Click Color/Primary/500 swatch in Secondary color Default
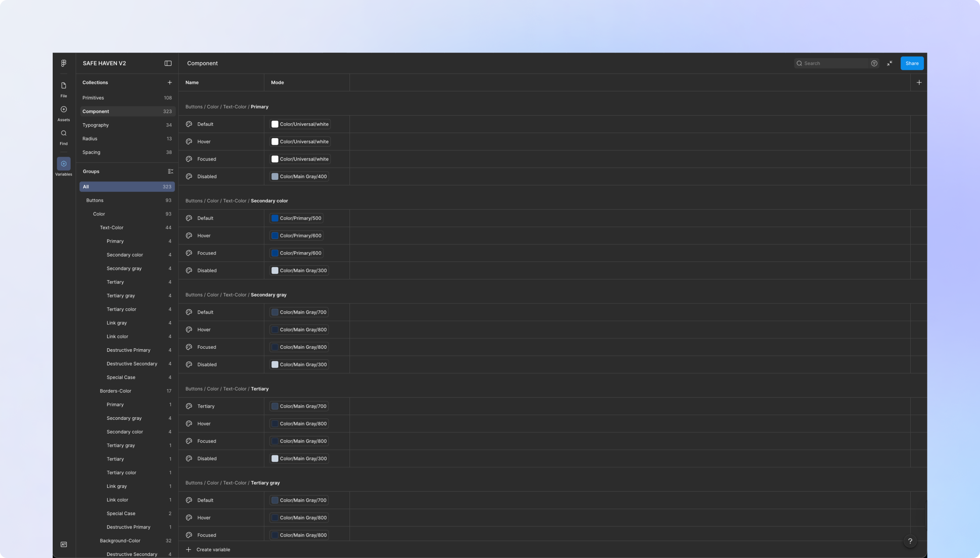This screenshot has width=980, height=558. 275,218
